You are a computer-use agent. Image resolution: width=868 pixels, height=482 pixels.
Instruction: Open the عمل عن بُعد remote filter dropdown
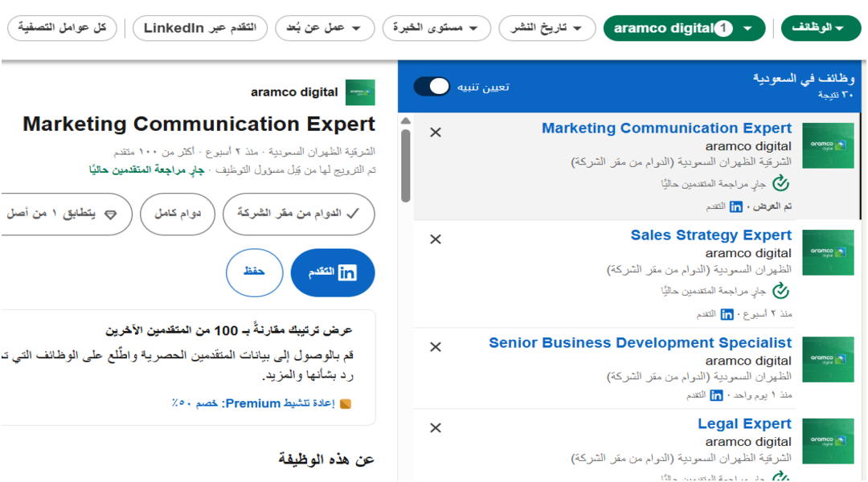pyautogui.click(x=325, y=28)
